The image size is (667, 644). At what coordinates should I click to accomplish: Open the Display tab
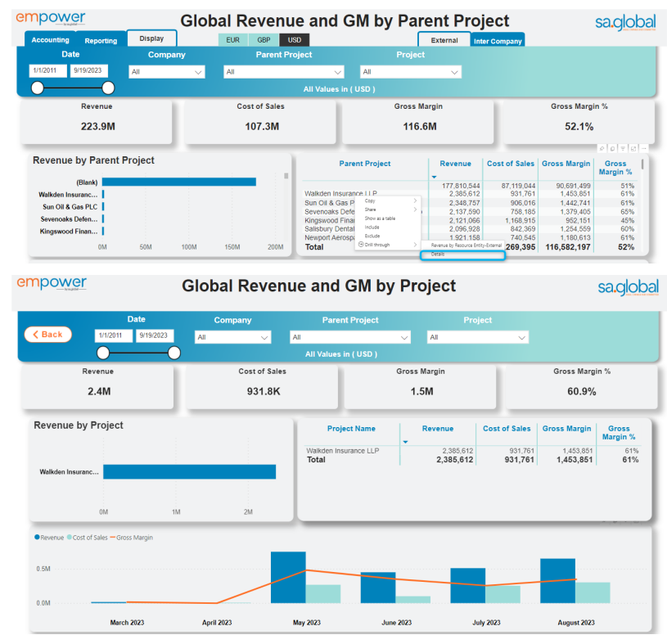tap(151, 38)
